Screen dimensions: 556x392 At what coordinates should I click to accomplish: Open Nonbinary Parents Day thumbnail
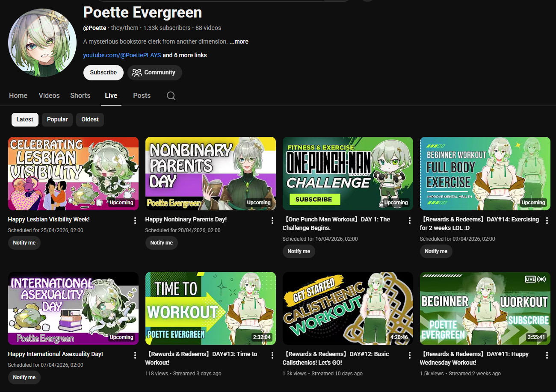coord(211,174)
